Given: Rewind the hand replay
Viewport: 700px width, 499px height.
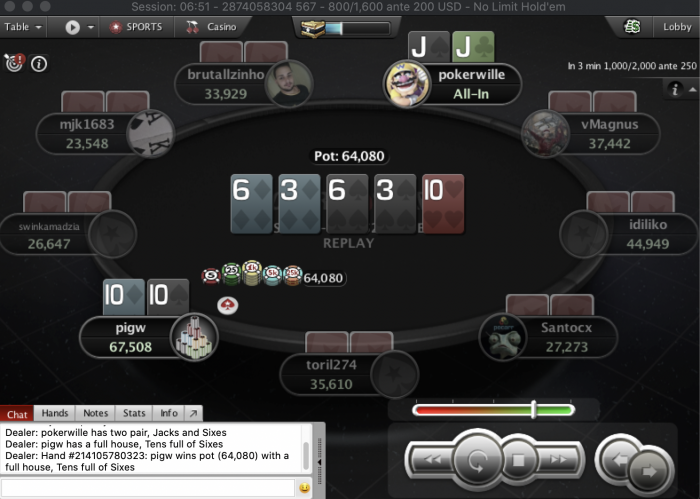Looking at the screenshot, I should pyautogui.click(x=432, y=459).
